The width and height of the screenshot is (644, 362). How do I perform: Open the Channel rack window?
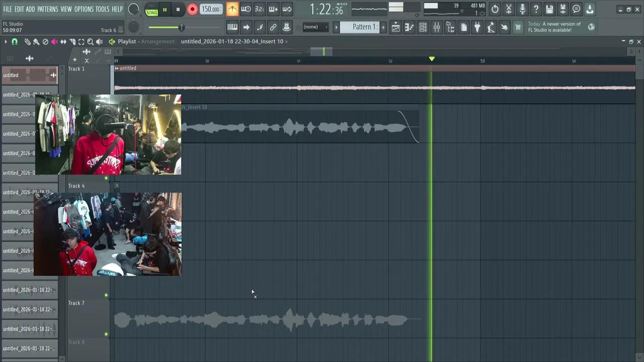tap(423, 27)
